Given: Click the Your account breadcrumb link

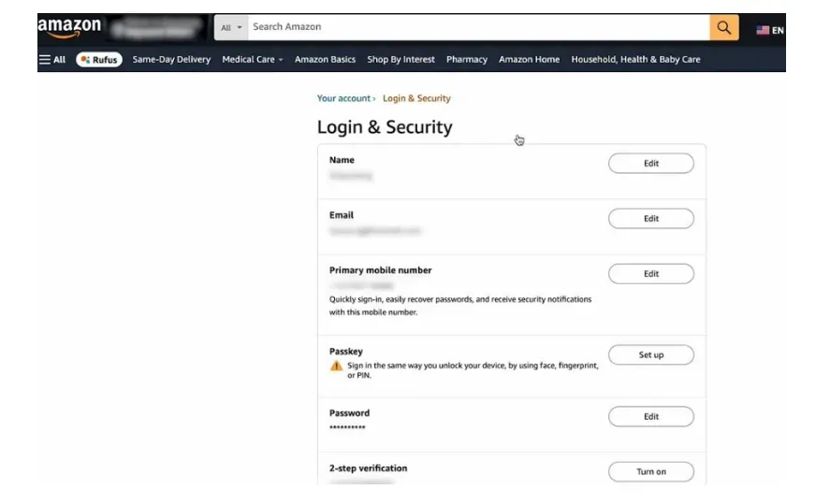Looking at the screenshot, I should [x=343, y=98].
